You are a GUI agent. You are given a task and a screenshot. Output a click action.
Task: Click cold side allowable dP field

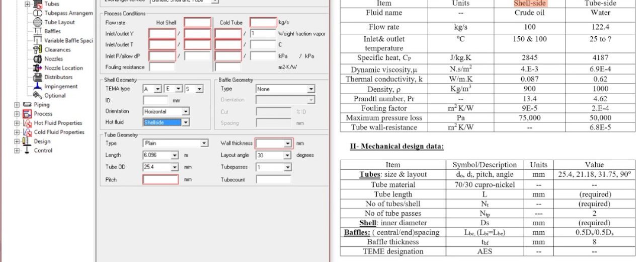pyautogui.click(x=263, y=56)
